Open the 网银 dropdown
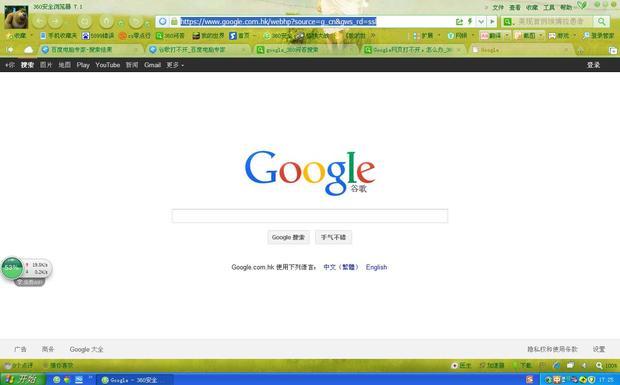 [x=461, y=36]
